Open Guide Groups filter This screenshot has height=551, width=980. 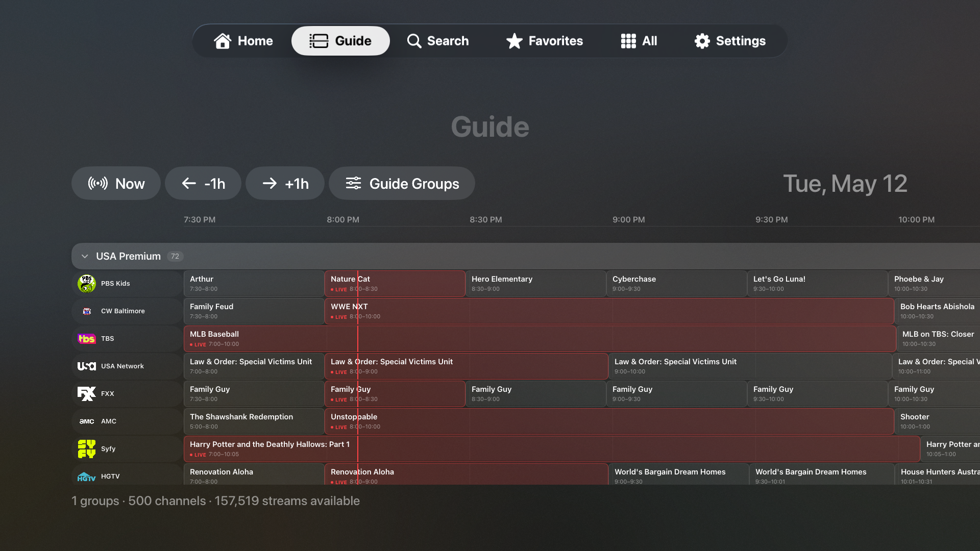(x=402, y=183)
